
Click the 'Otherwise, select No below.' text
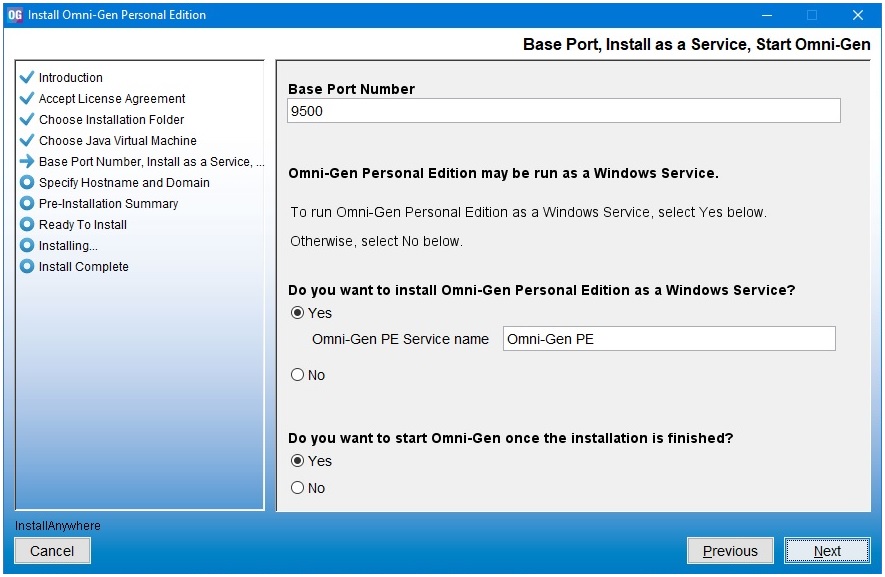pyautogui.click(x=376, y=241)
